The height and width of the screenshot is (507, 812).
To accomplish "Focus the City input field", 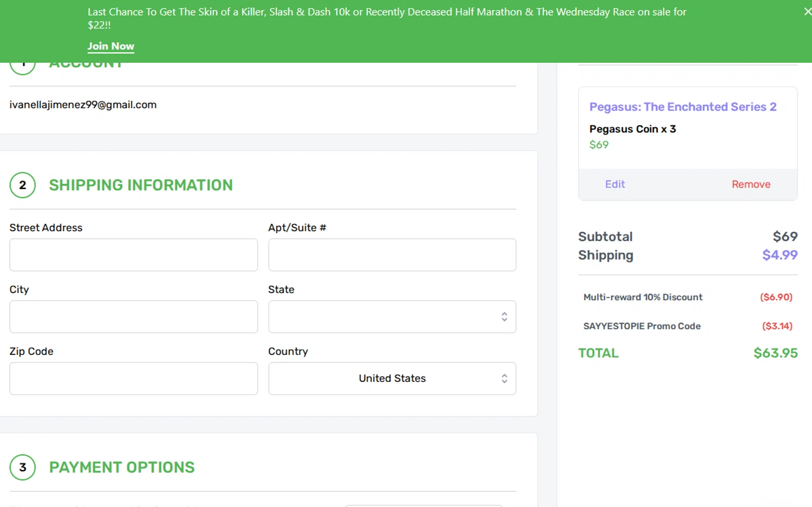I will coord(134,316).
